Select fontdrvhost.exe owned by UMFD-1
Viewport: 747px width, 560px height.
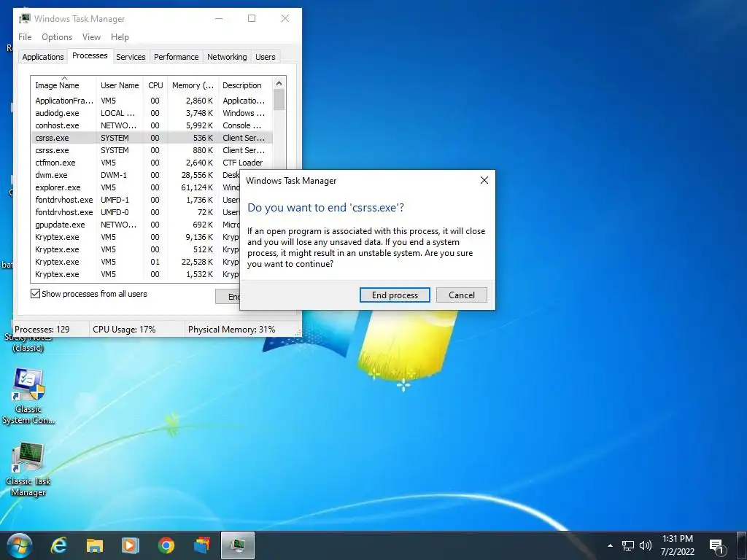pyautogui.click(x=136, y=200)
